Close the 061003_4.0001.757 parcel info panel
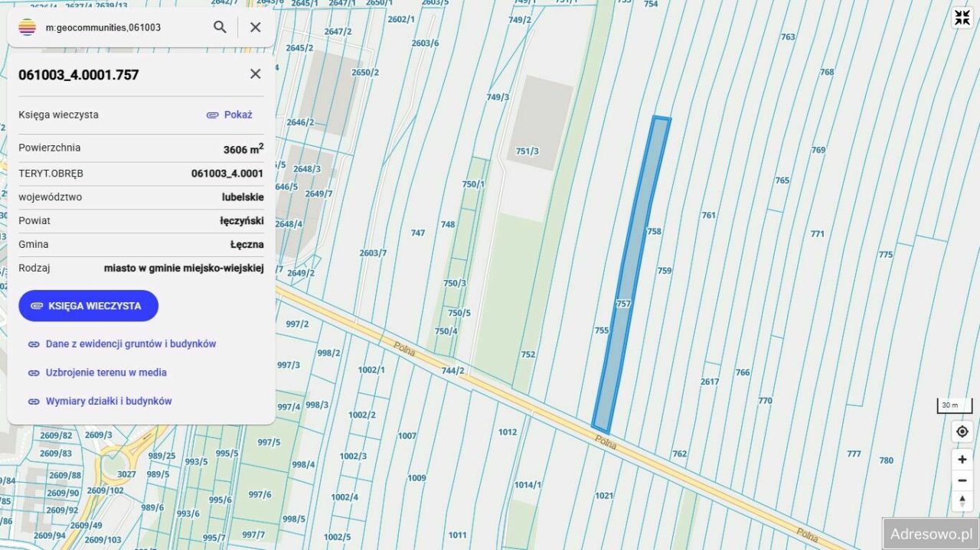 256,74
